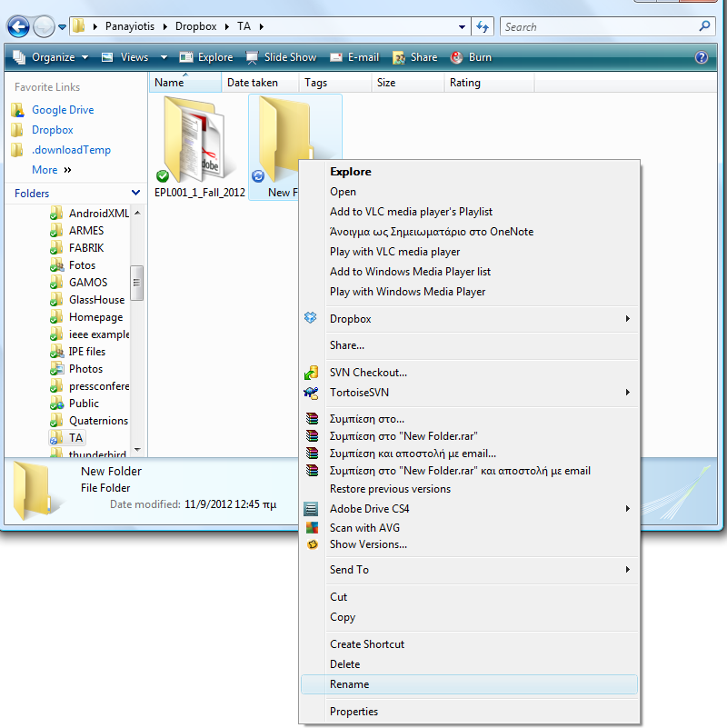
Task: Click the Burn toolbar button
Action: [x=471, y=57]
